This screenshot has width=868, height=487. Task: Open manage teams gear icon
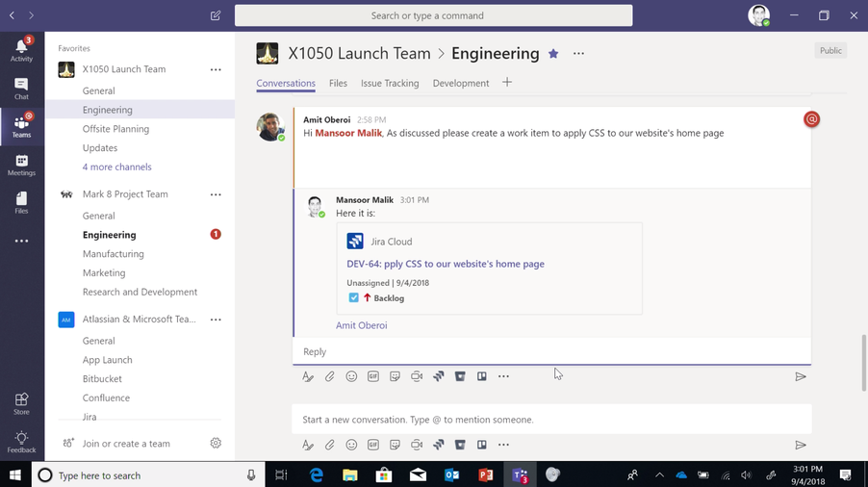216,443
